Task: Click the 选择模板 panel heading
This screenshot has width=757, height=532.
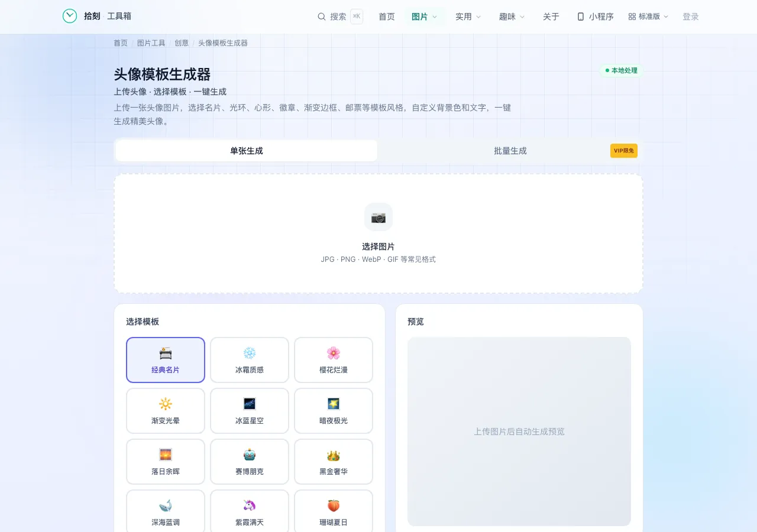Action: (143, 322)
